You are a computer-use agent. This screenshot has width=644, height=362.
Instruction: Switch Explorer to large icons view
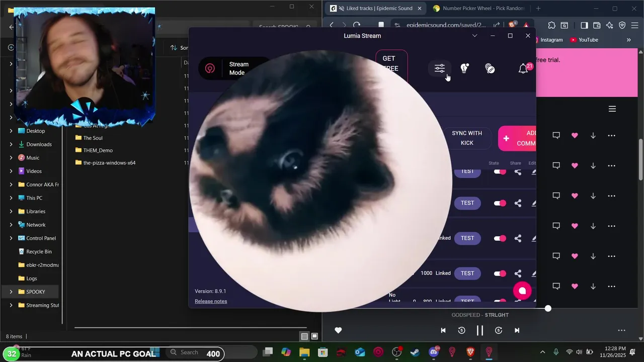314,336
